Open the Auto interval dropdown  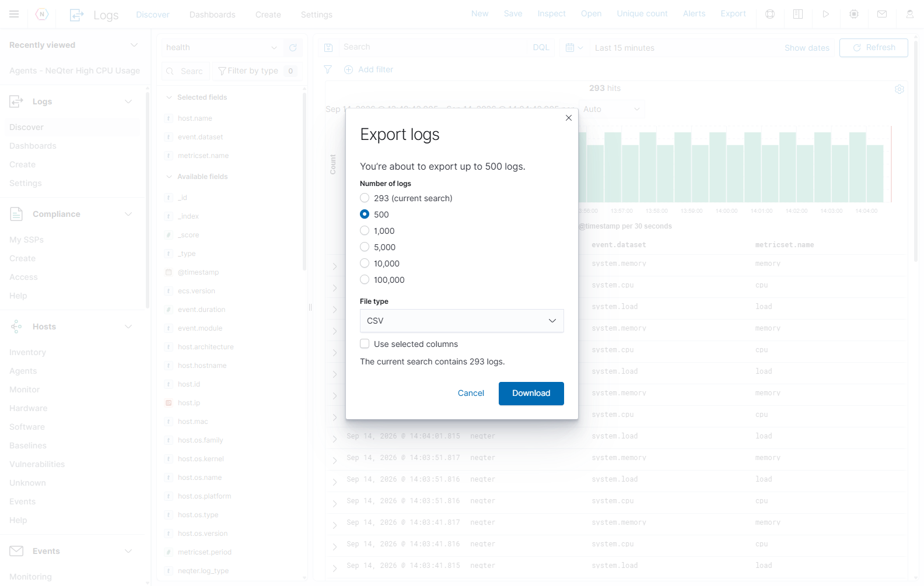(x=611, y=109)
